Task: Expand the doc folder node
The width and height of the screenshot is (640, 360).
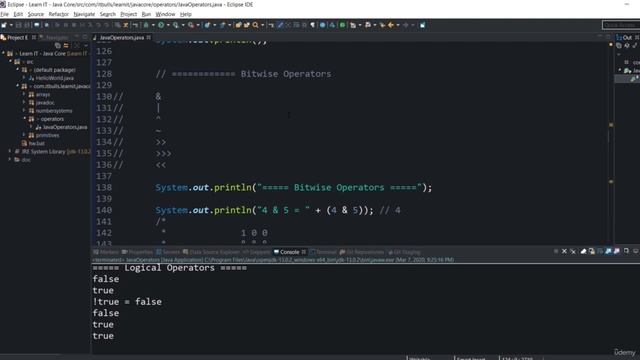Action: coord(10,160)
